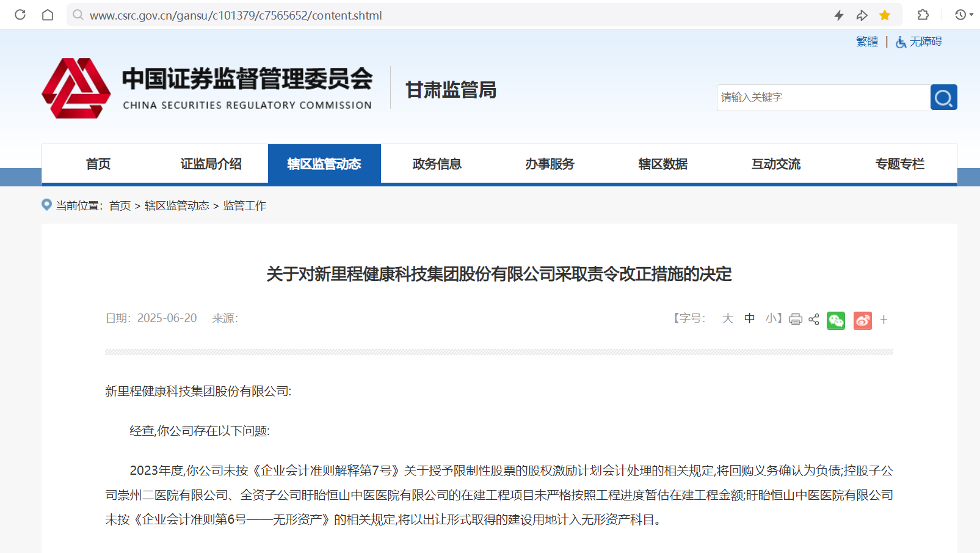Open the history clock dropdown

point(964,15)
